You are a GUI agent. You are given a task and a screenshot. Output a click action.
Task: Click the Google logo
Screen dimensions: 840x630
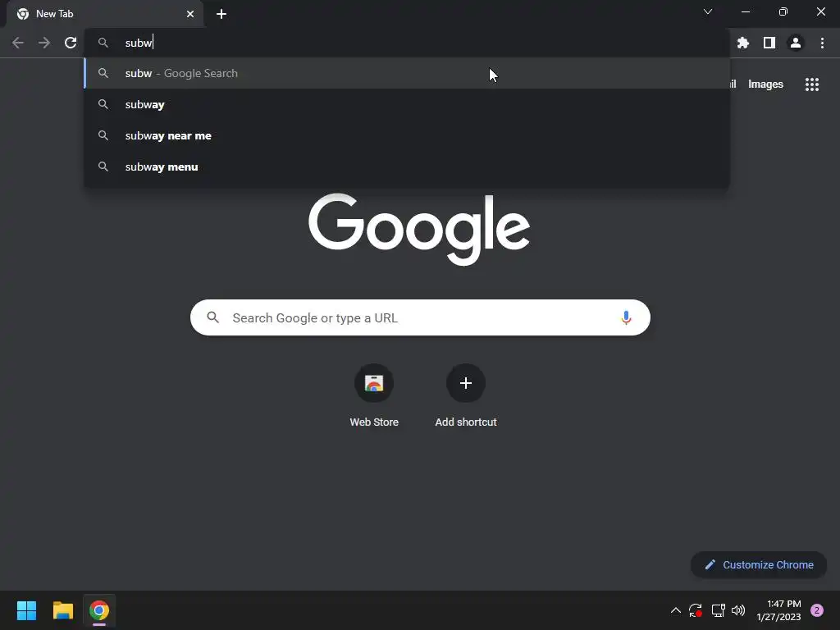419,230
